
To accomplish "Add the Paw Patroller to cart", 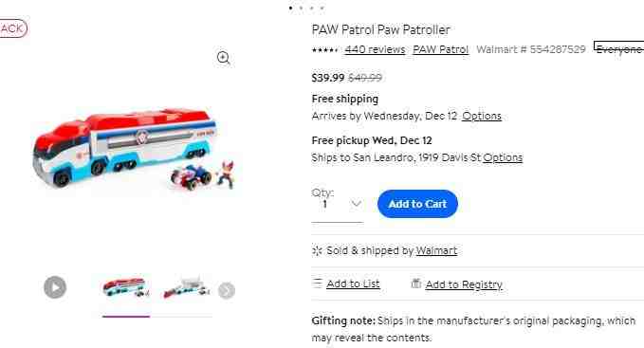I will click(x=417, y=204).
